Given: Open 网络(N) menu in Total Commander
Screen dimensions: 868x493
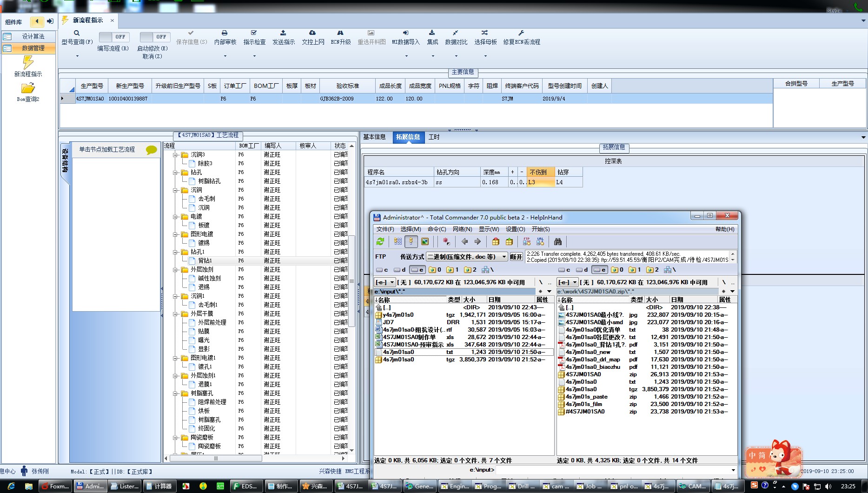Looking at the screenshot, I should (462, 229).
